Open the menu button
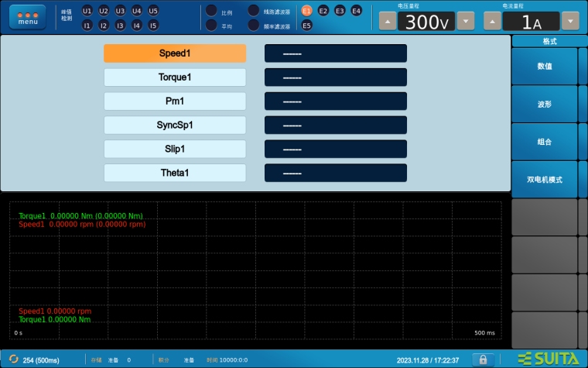This screenshot has height=368, width=588. [x=27, y=17]
